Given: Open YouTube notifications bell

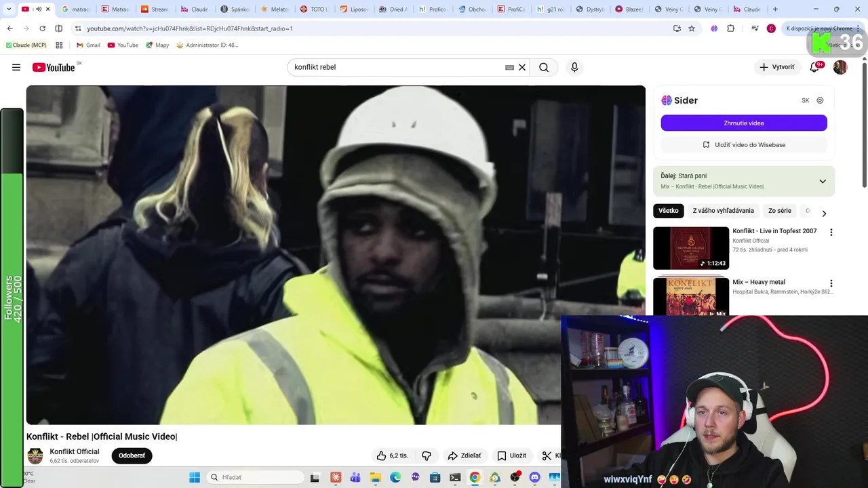Looking at the screenshot, I should [814, 67].
